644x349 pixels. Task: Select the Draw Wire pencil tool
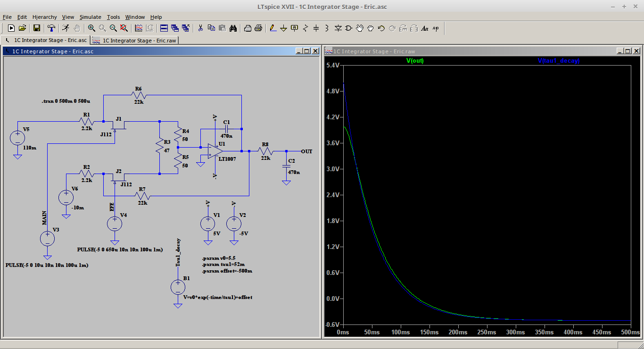pos(272,28)
